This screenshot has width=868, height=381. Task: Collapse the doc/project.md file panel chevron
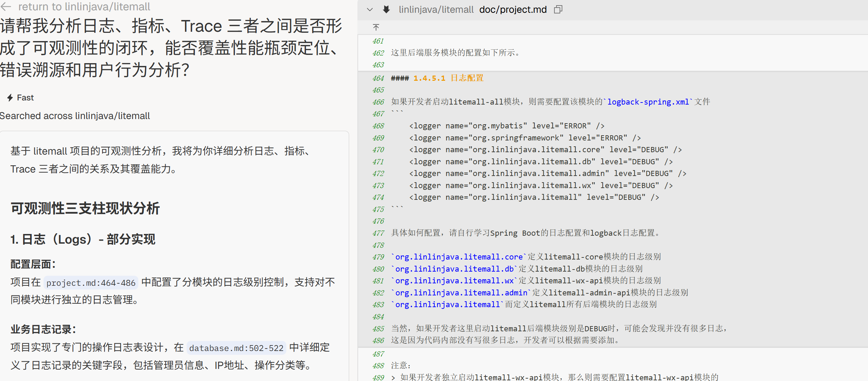(370, 10)
